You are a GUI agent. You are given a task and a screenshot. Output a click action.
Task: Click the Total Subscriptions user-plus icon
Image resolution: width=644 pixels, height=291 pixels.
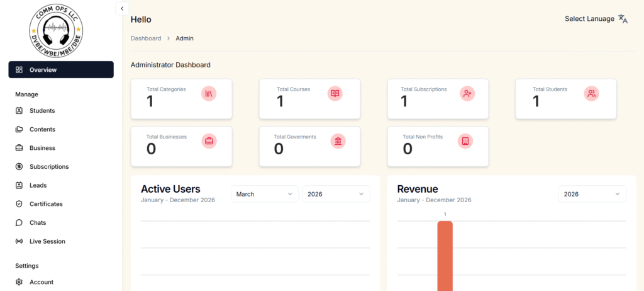tap(467, 94)
